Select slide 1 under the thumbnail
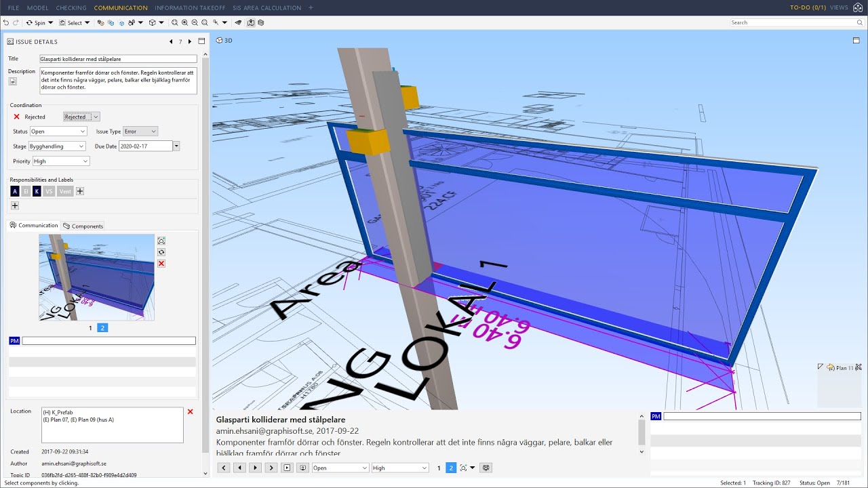 pos(91,328)
